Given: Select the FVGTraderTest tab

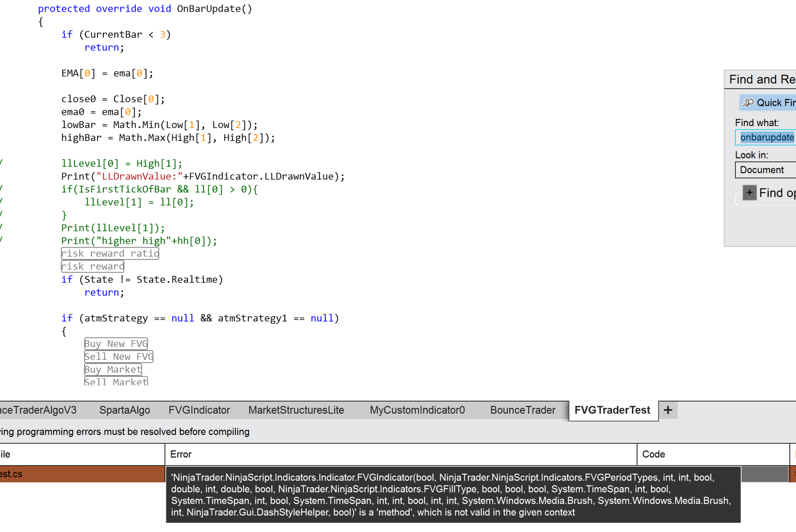Looking at the screenshot, I should (x=613, y=410).
